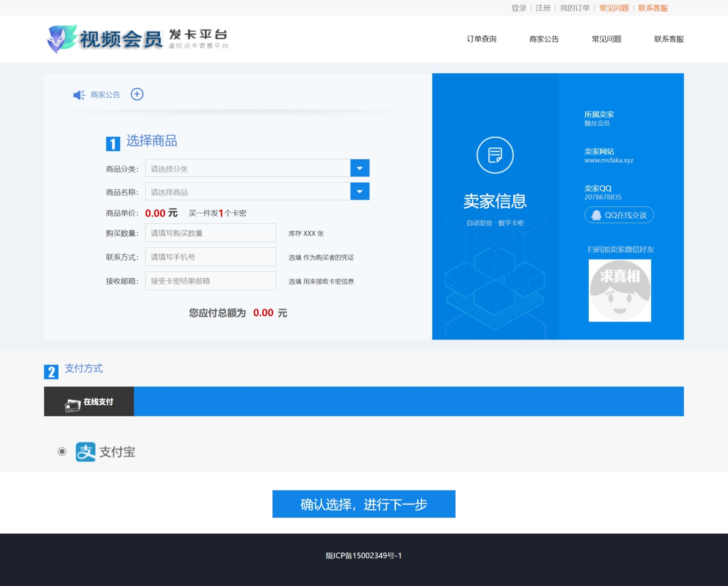Viewport: 728px width, 586px height.
Task: Click the orange 联系客服 top link
Action: (x=653, y=8)
